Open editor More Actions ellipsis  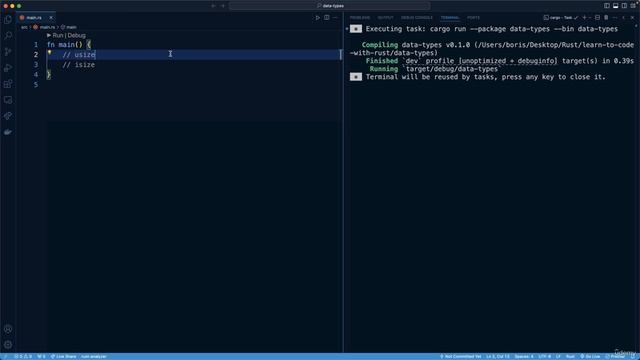(x=335, y=18)
